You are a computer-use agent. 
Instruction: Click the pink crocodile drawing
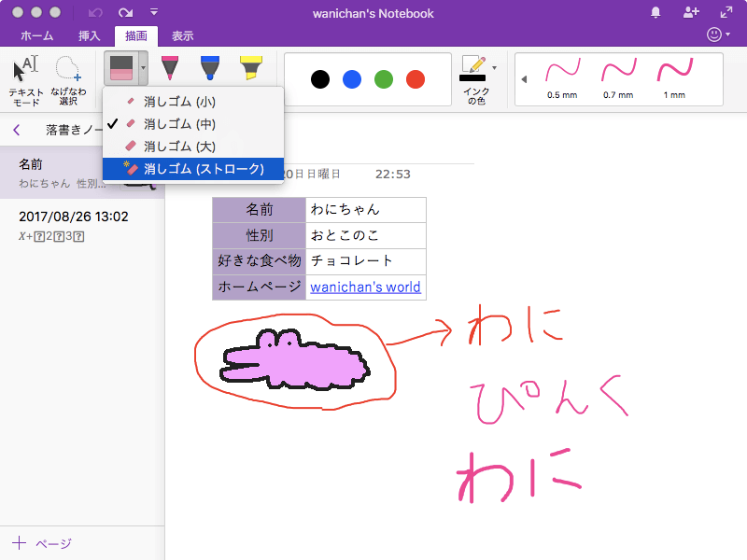coord(294,359)
